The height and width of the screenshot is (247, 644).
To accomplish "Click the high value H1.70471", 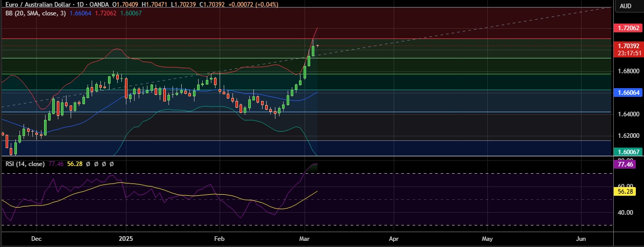I will pos(154,5).
